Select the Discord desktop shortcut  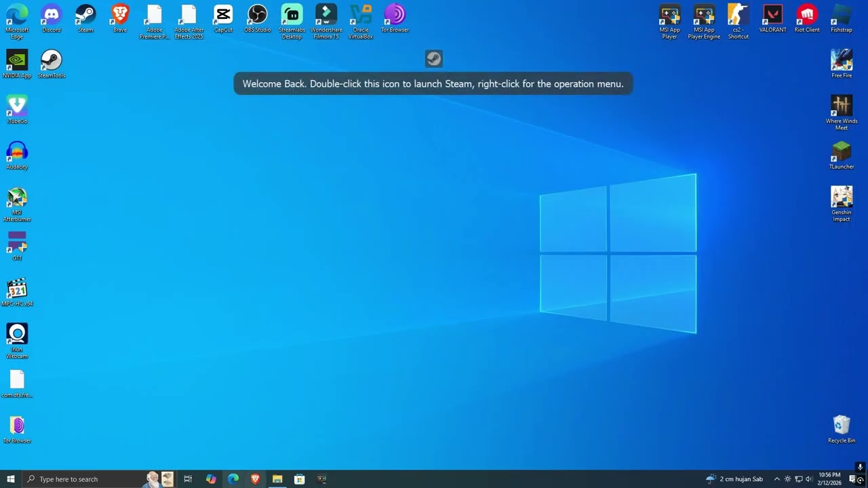point(52,19)
